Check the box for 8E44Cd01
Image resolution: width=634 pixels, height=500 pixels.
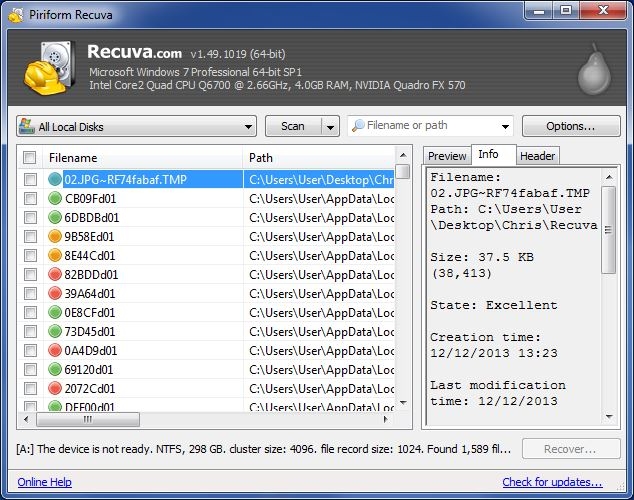coord(30,255)
